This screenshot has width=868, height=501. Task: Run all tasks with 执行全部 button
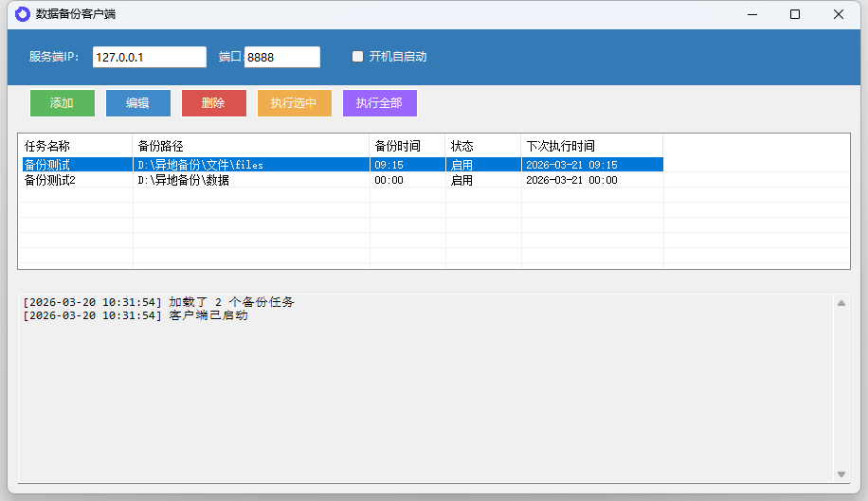pyautogui.click(x=379, y=103)
